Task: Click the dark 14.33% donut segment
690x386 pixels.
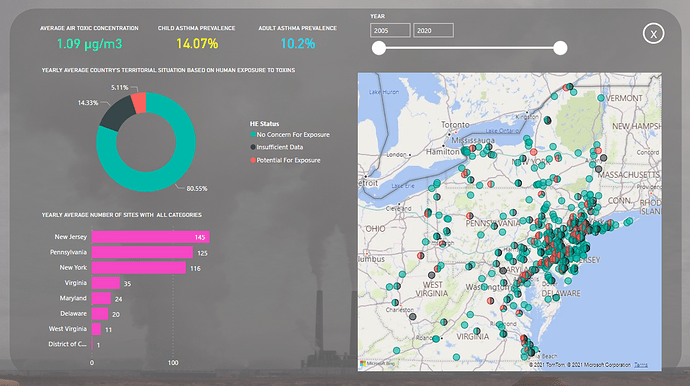Action: tap(117, 113)
